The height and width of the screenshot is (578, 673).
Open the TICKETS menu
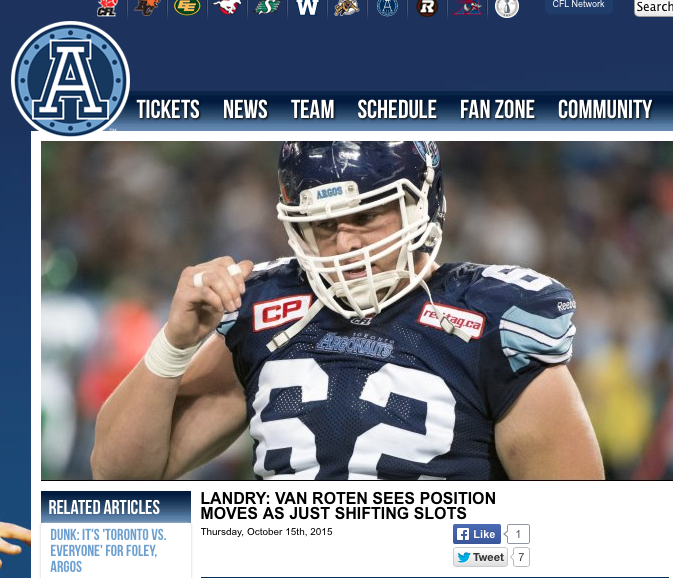(x=168, y=109)
